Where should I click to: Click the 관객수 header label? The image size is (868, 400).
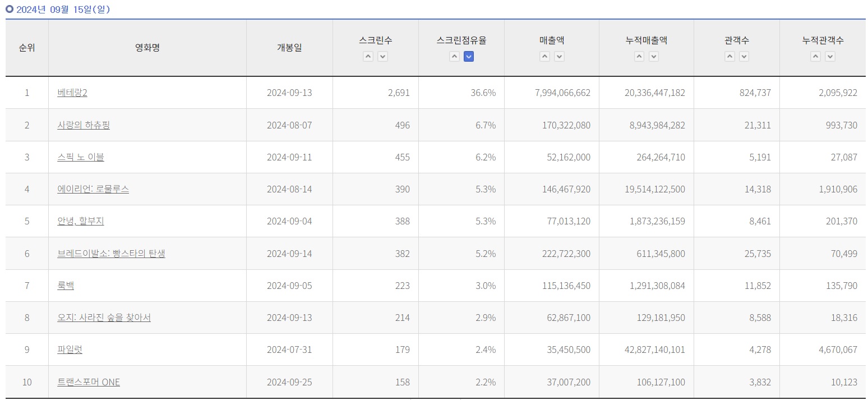pyautogui.click(x=737, y=40)
